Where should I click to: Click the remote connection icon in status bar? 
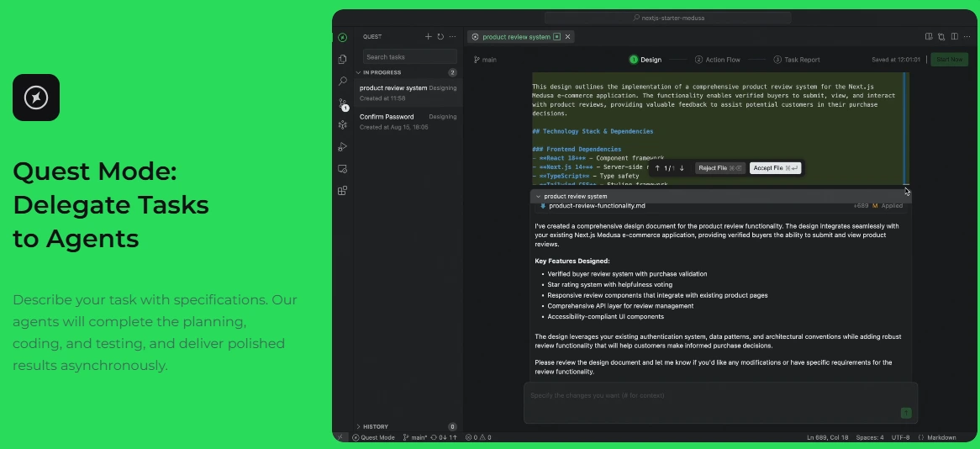(x=340, y=437)
